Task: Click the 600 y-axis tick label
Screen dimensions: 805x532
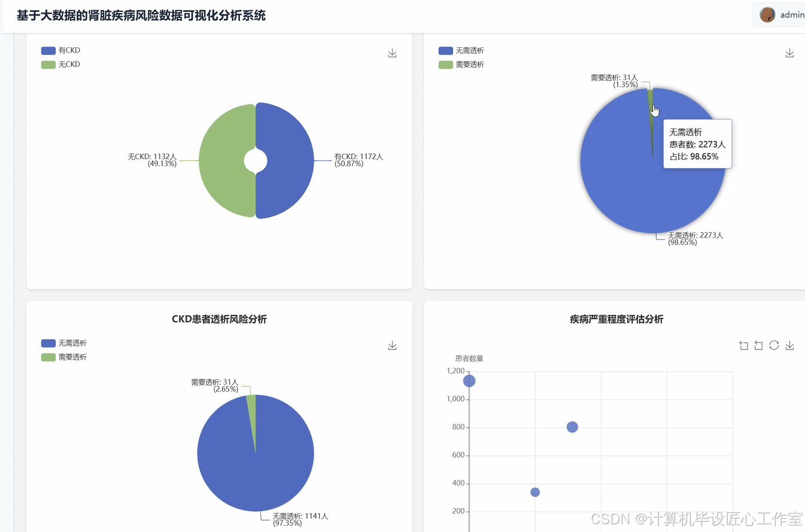Action: coord(458,455)
